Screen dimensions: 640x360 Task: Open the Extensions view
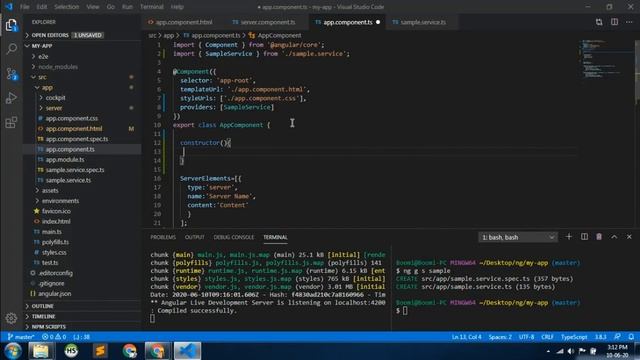click(x=11, y=122)
